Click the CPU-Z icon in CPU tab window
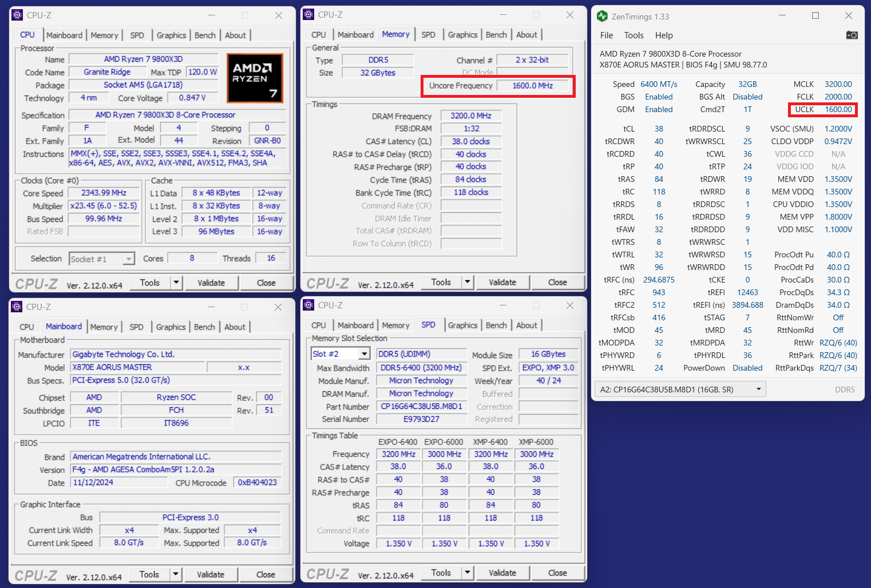Image resolution: width=871 pixels, height=588 pixels. click(17, 15)
